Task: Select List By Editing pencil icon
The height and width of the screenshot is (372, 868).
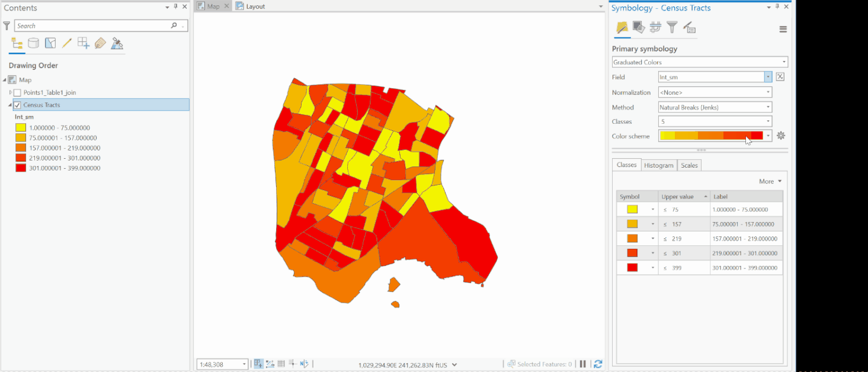Action: pyautogui.click(x=67, y=43)
